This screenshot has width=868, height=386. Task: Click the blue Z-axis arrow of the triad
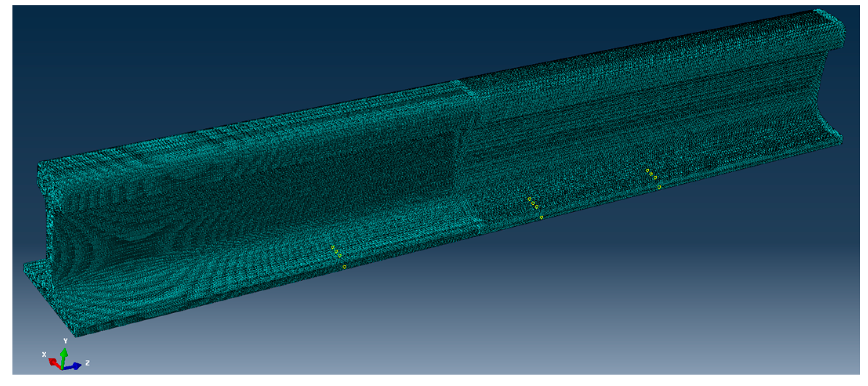tap(74, 366)
